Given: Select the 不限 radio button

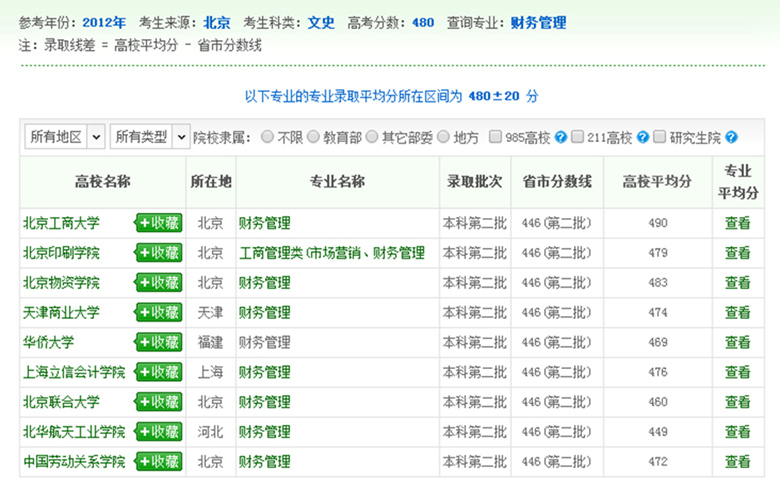Looking at the screenshot, I should click(x=267, y=136).
